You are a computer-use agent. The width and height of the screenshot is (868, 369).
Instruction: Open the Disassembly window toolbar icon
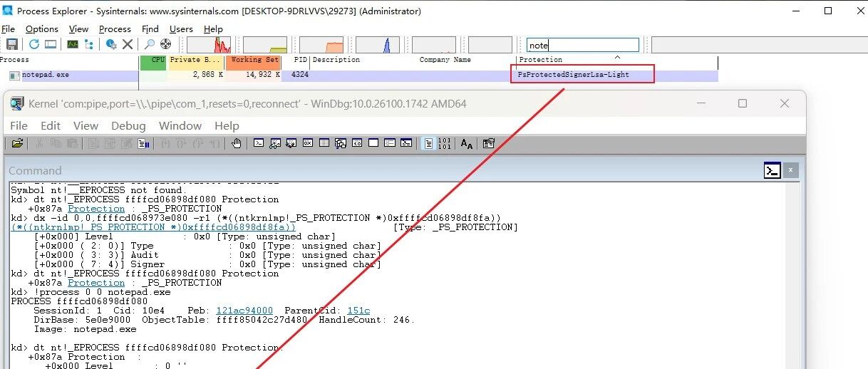coord(357,143)
